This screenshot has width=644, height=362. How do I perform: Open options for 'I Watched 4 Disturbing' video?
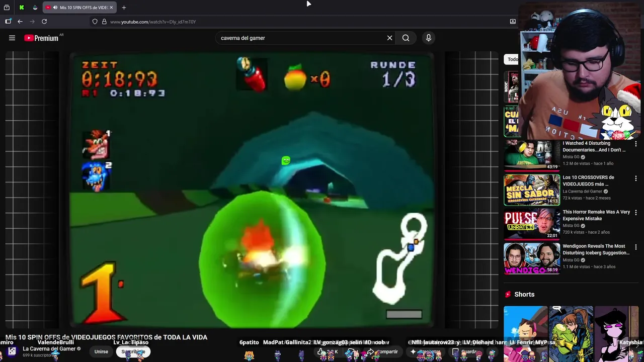coord(635,144)
